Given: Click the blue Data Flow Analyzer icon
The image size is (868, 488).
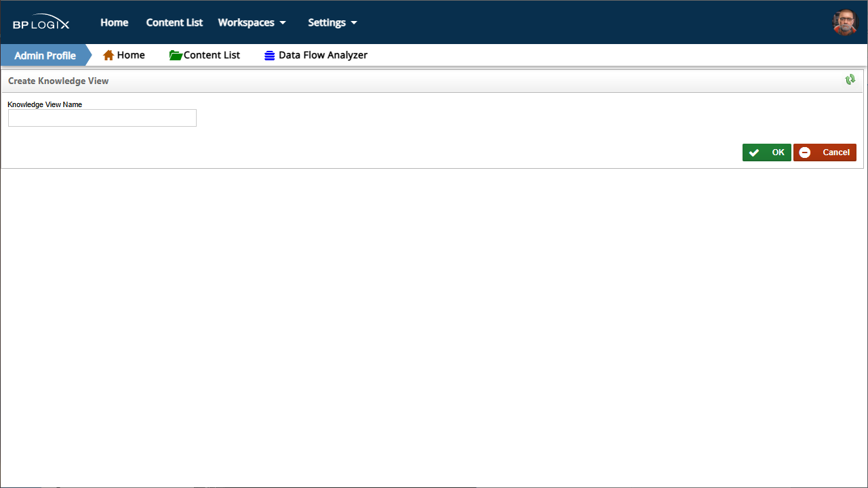Looking at the screenshot, I should [270, 56].
